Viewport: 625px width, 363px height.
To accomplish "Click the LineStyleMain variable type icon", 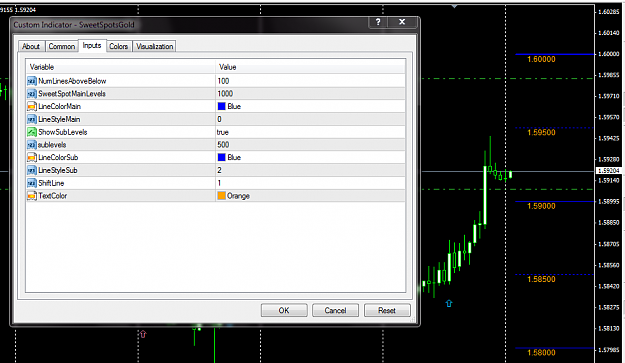I will [x=32, y=120].
